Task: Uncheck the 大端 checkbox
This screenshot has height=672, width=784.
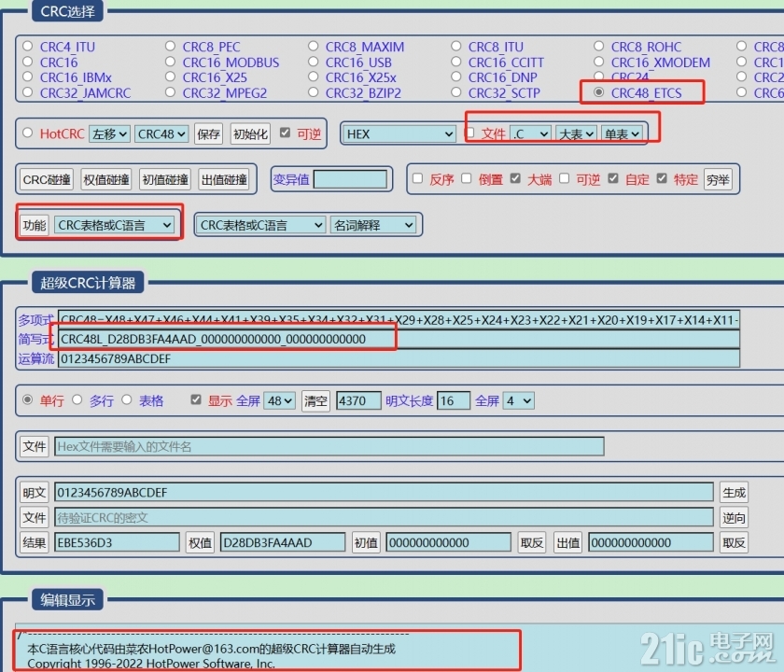Action: 515,178
